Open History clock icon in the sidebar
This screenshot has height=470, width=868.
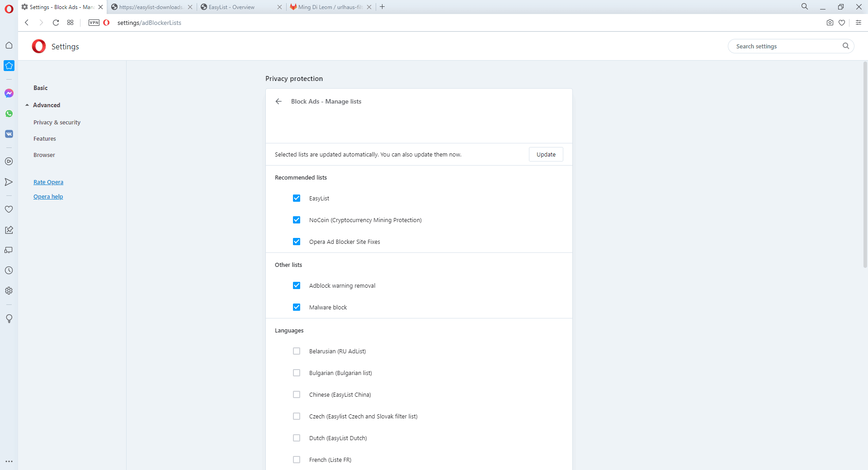9,271
